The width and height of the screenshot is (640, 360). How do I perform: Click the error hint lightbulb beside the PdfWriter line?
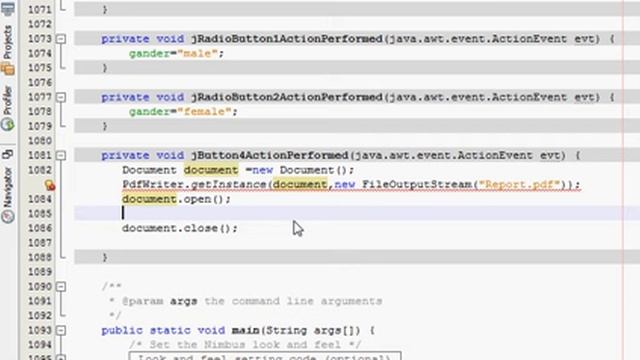click(50, 185)
